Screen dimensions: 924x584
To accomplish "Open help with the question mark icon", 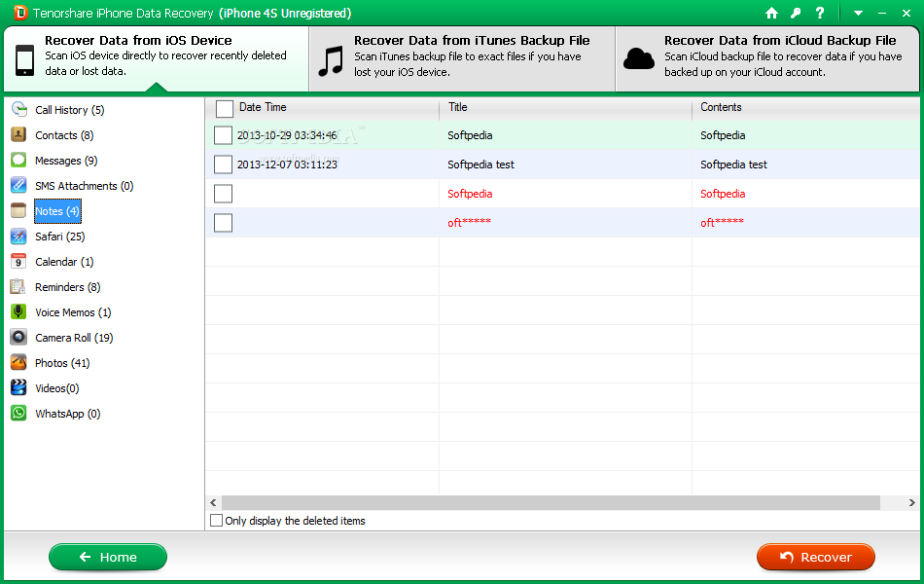I will 820,13.
